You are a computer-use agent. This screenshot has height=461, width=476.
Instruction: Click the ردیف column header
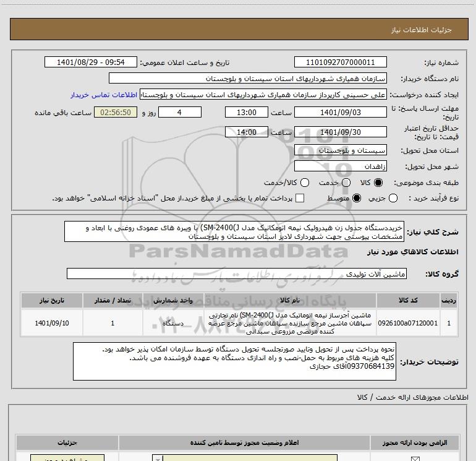click(x=449, y=301)
